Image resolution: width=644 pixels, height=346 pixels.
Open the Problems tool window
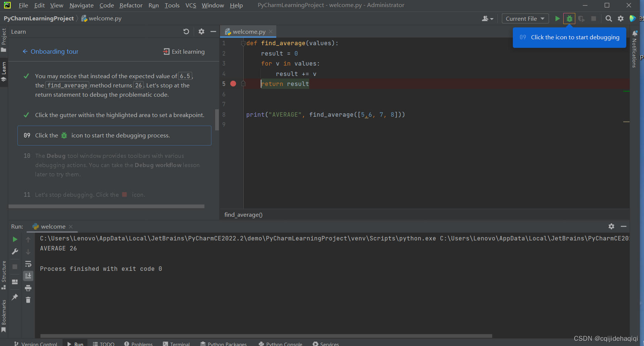click(x=139, y=344)
